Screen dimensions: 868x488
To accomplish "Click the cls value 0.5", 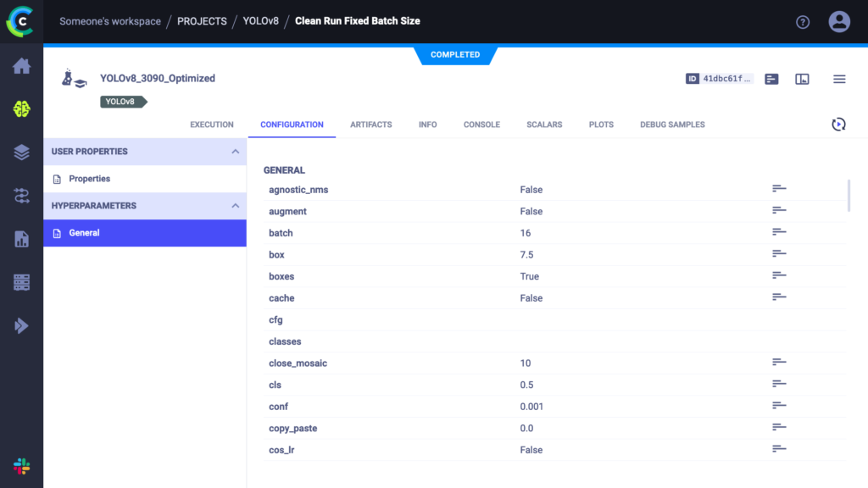I will (526, 385).
